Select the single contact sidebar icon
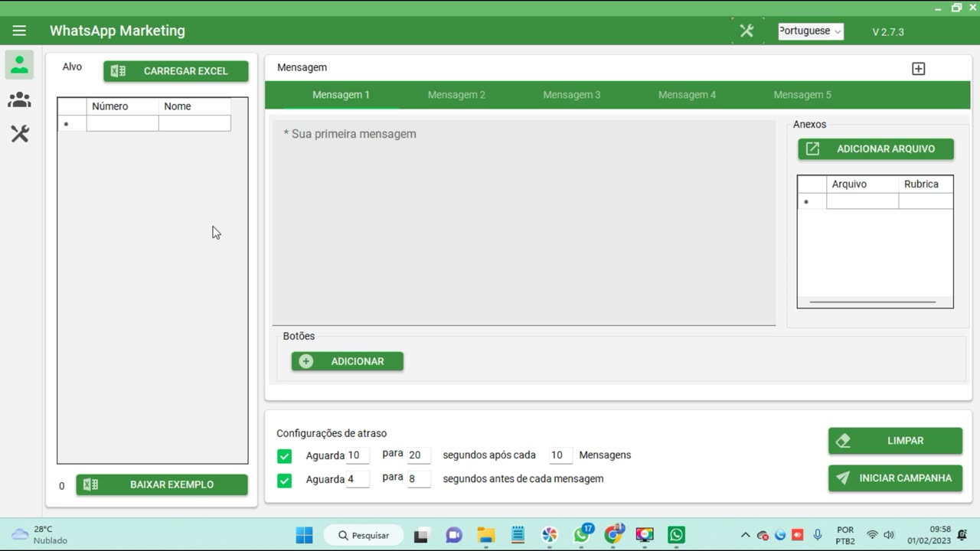 [19, 65]
